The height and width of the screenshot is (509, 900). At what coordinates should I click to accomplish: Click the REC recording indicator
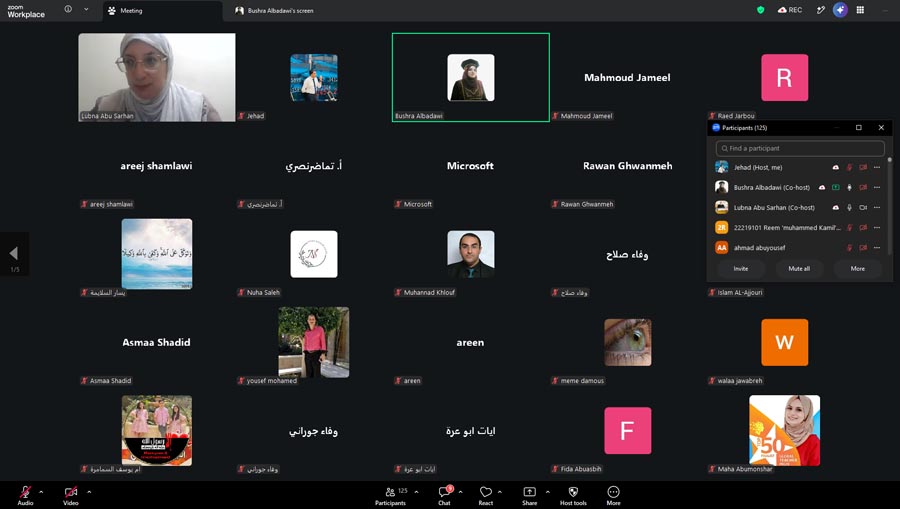coord(790,10)
